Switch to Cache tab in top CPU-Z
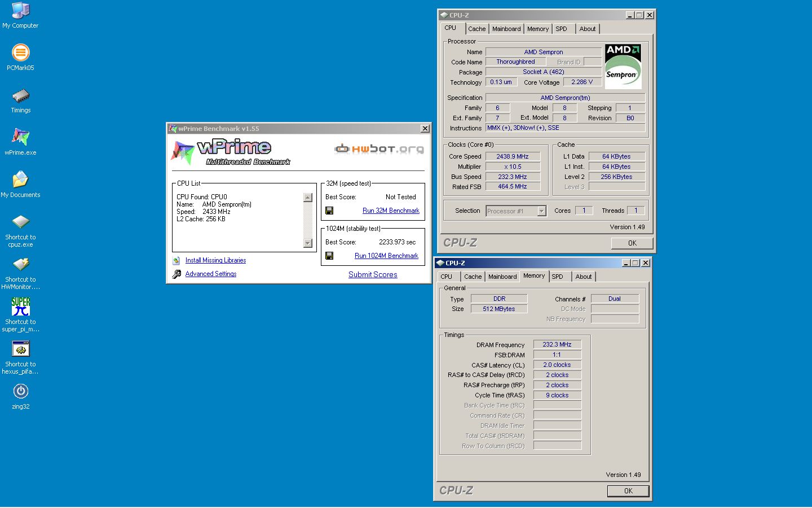 click(476, 29)
